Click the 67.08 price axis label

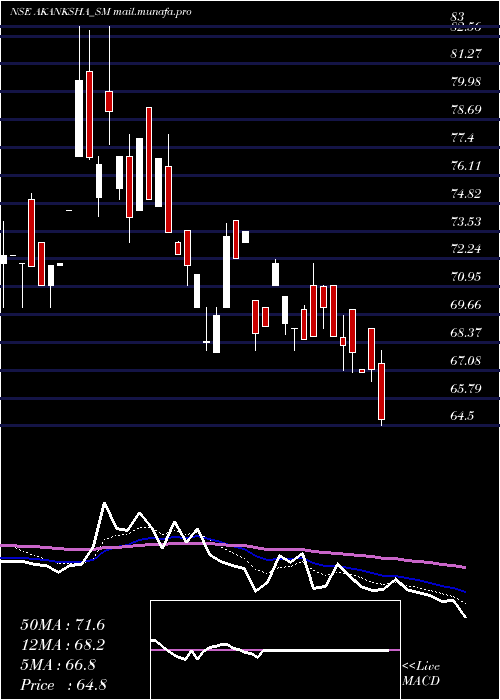click(467, 361)
